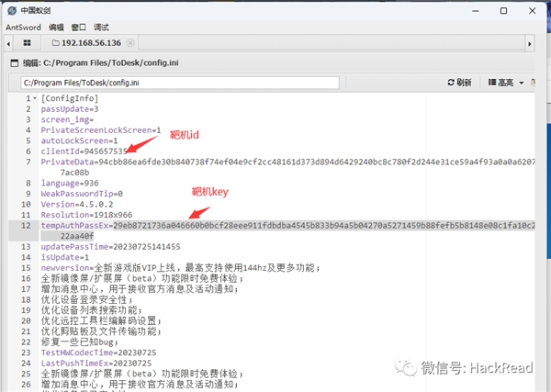Click the LastPushTimeEx=20230725 line

[x=96, y=363]
